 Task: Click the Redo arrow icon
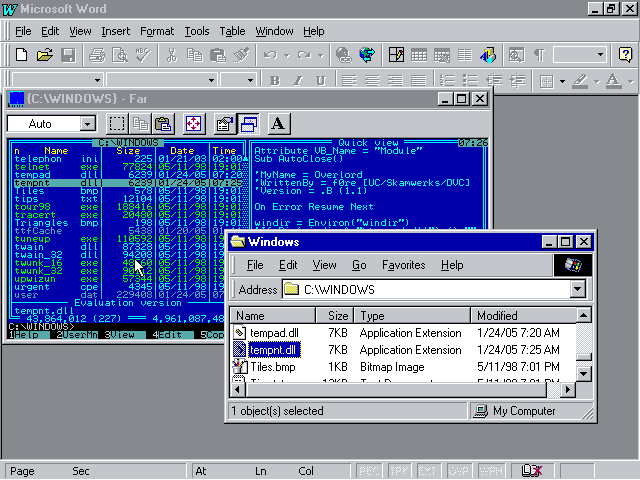click(x=304, y=54)
